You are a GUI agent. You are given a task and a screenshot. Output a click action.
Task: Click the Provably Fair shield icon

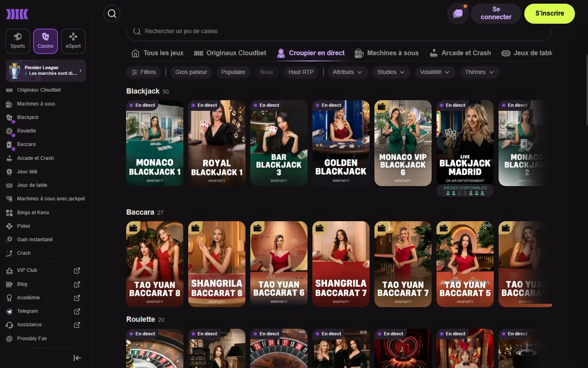click(x=9, y=339)
